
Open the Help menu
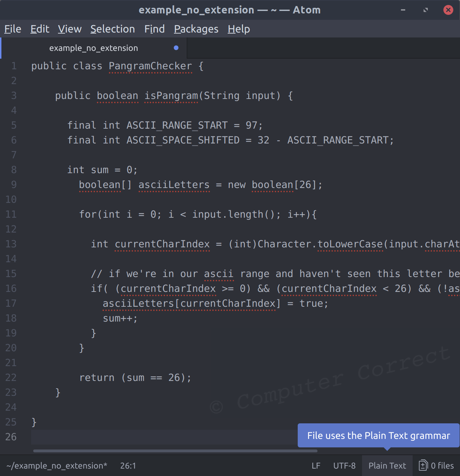pos(239,29)
